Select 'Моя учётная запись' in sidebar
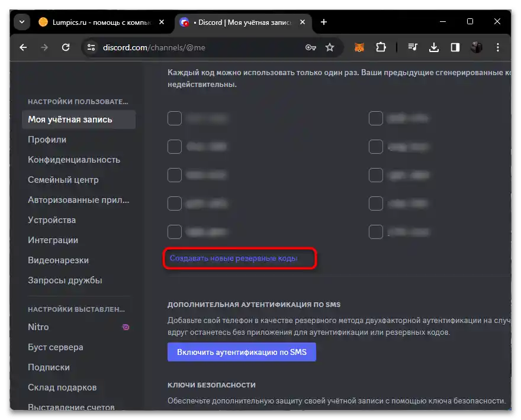Image resolution: width=521 pixels, height=420 pixels. (x=79, y=119)
